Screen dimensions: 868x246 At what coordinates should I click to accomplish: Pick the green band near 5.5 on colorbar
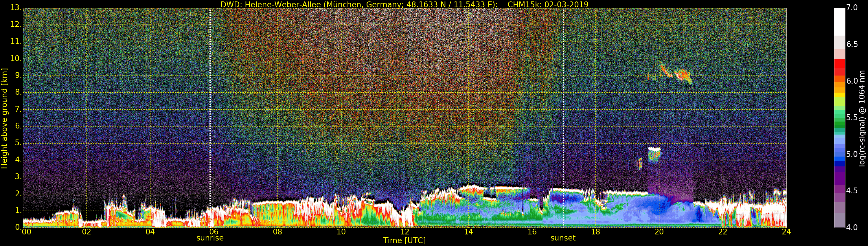tap(839, 118)
